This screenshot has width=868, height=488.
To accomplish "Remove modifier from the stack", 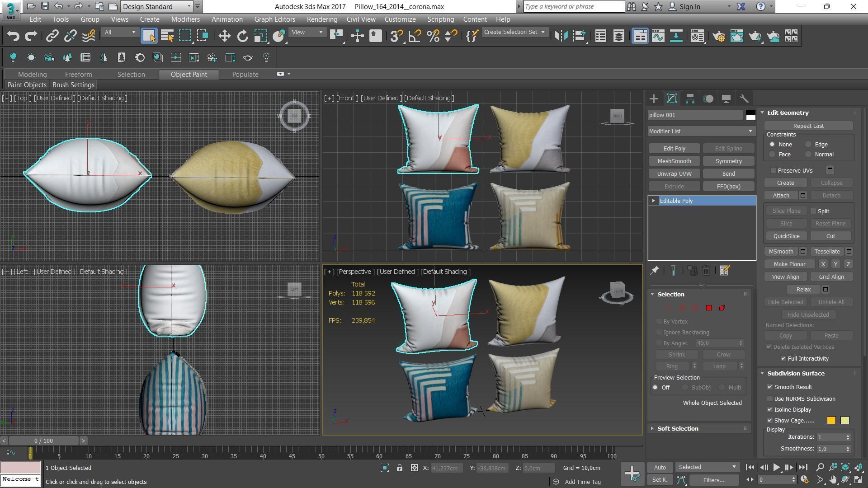I will click(x=706, y=271).
